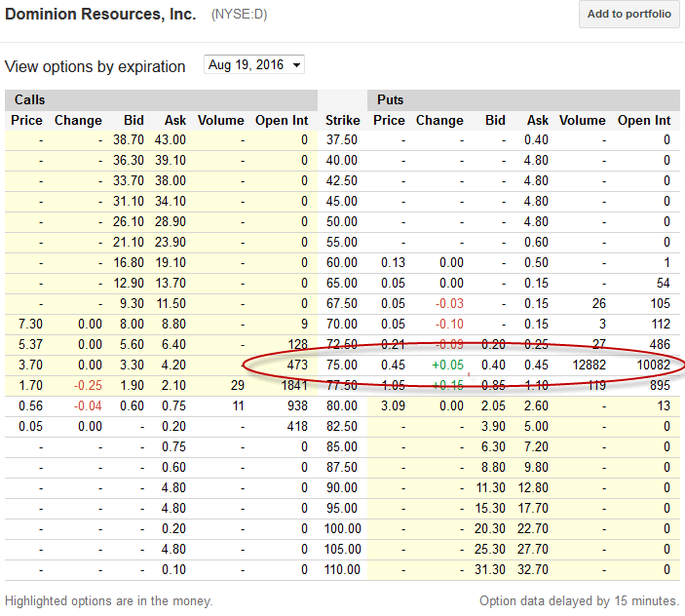This screenshot has height=616, width=685.
Task: Click the View options by expiration label
Action: (x=95, y=66)
